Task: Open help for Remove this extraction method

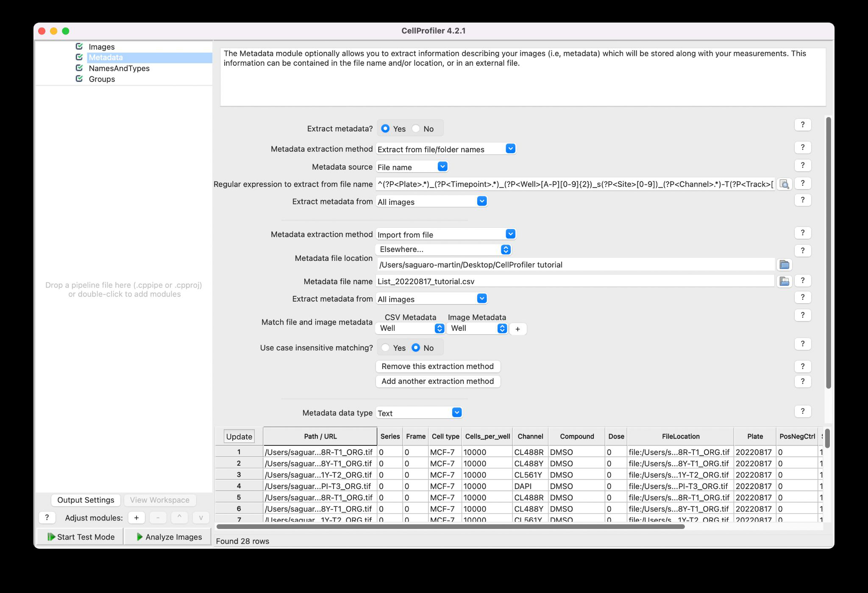Action: [x=803, y=366]
